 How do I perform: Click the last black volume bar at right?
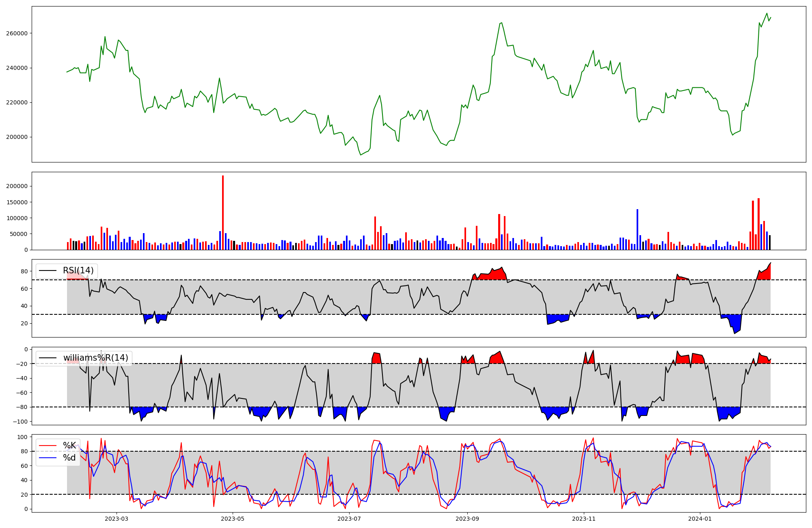(x=769, y=242)
